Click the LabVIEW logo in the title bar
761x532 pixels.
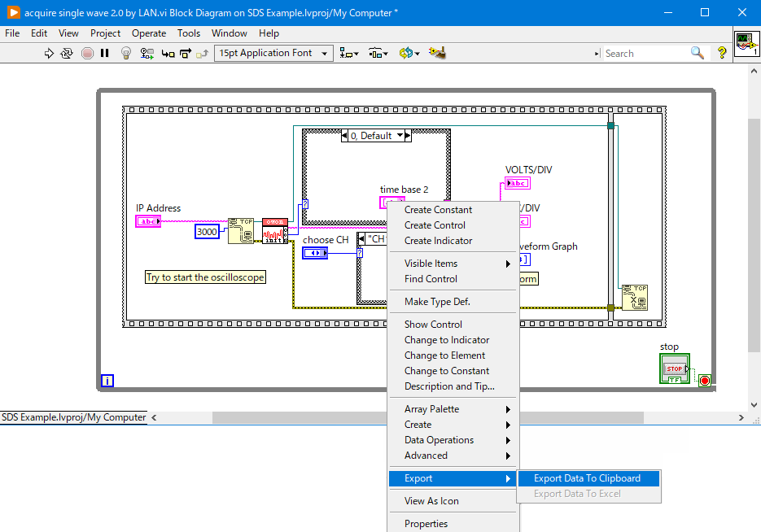[14, 13]
